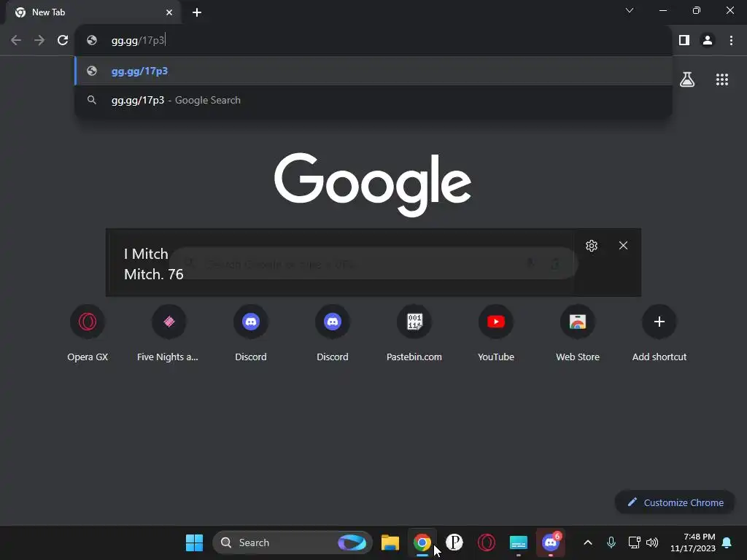Close the Mitch caption overlay
747x560 pixels.
coord(623,246)
